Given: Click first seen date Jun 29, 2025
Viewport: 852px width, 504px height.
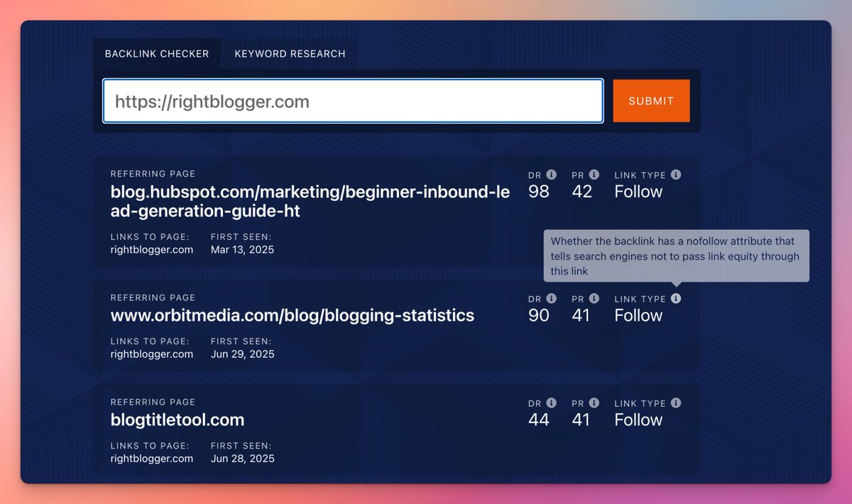Looking at the screenshot, I should [242, 354].
